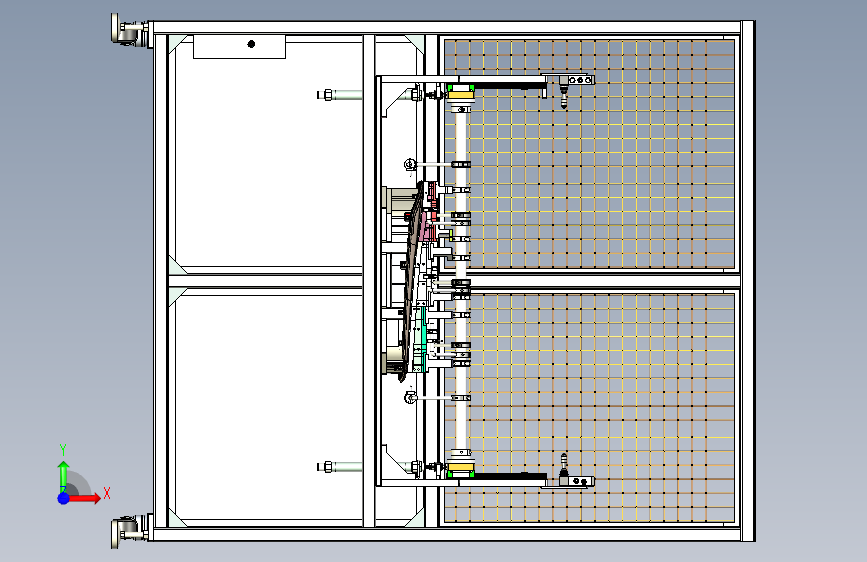Click the green Y axis arrow of the triad
867x562 pixels.
click(x=63, y=475)
